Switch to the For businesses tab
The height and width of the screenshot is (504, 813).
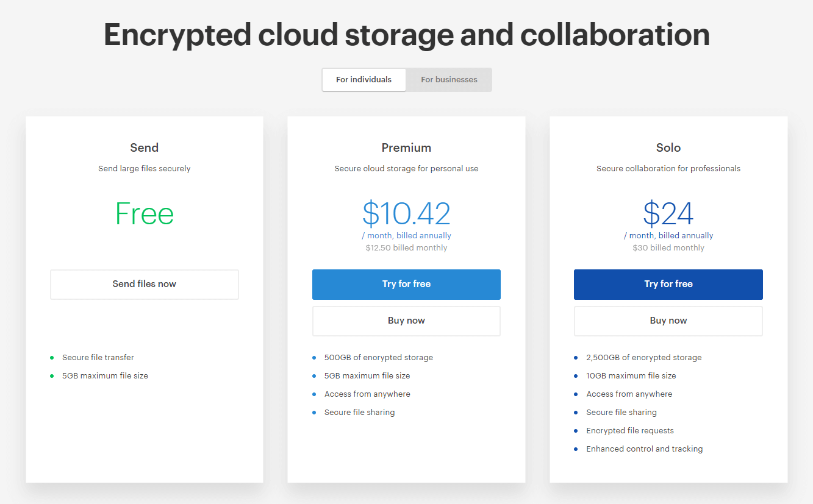point(449,80)
